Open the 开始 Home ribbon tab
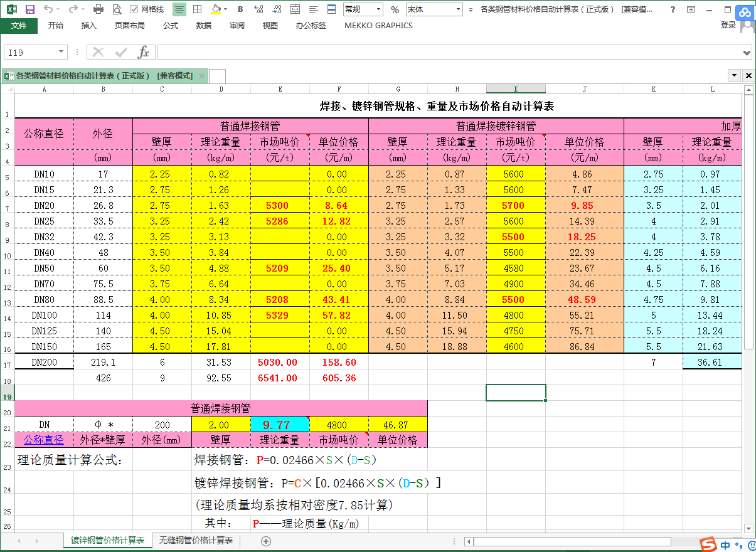756x552 pixels. (x=56, y=26)
